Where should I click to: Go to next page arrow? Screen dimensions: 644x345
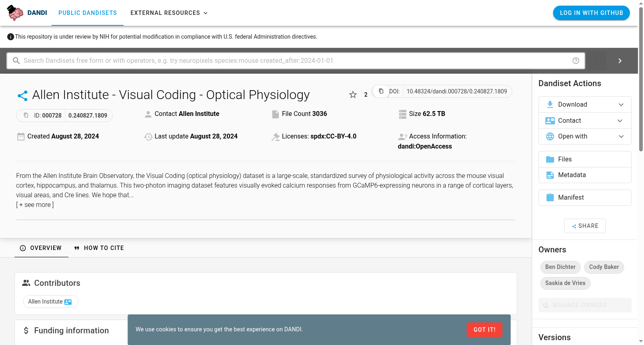[620, 61]
